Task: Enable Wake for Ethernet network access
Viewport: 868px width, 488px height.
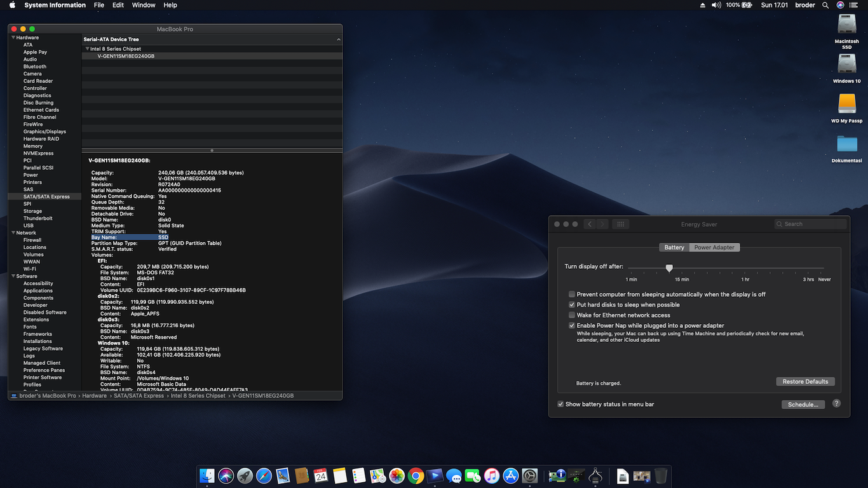Action: (572, 315)
